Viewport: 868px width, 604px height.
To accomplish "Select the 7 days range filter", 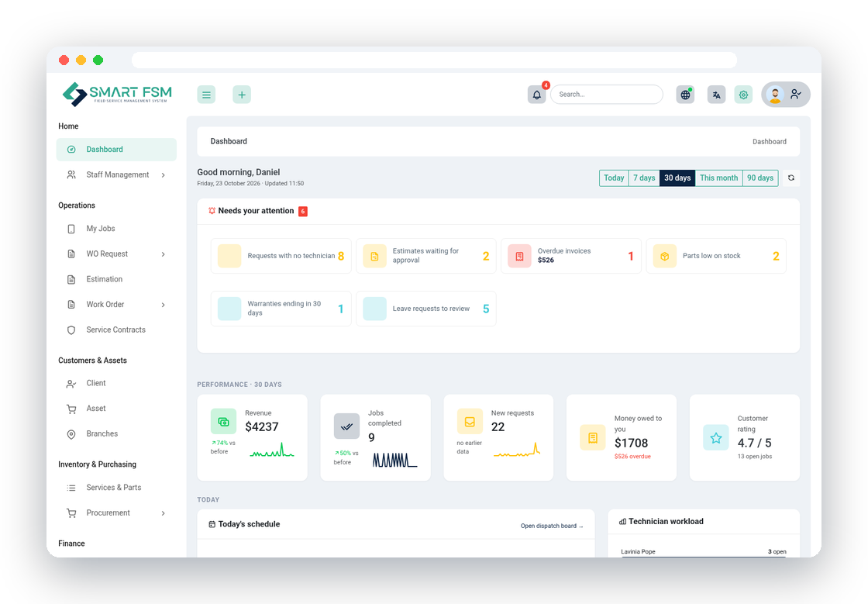I will pyautogui.click(x=644, y=178).
